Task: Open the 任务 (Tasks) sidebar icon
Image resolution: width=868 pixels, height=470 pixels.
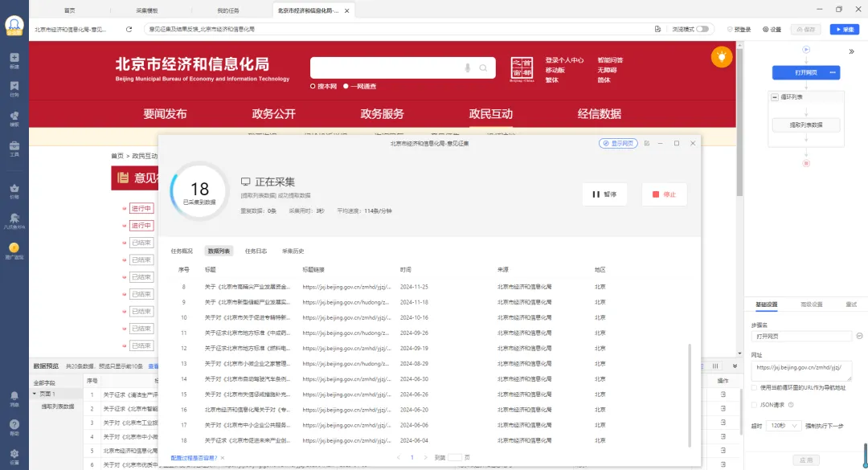Action: 14,88
